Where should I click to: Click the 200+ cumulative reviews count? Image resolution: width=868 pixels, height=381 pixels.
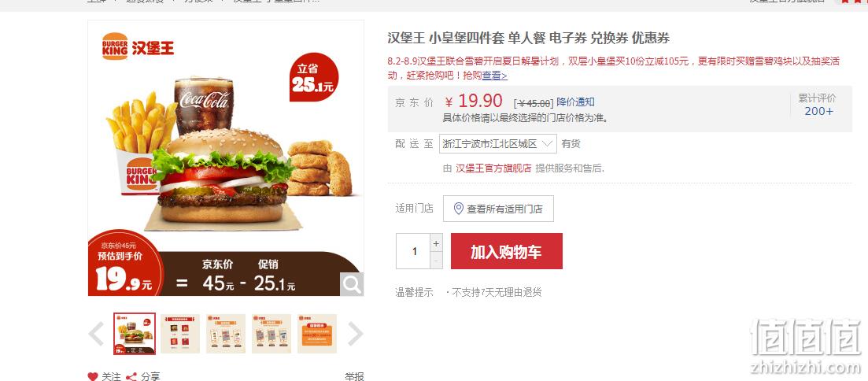(818, 111)
